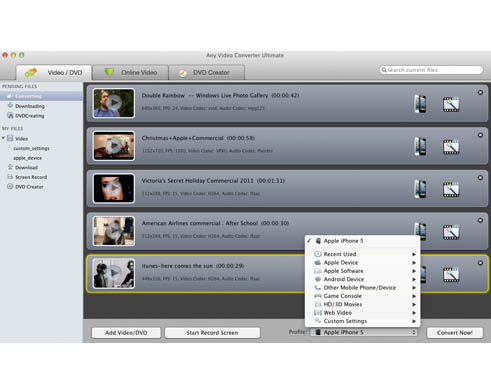Play Victoria's Secret Holiday Commercial thumbnail
Viewport: 491px width, 371px height.
pyautogui.click(x=114, y=188)
